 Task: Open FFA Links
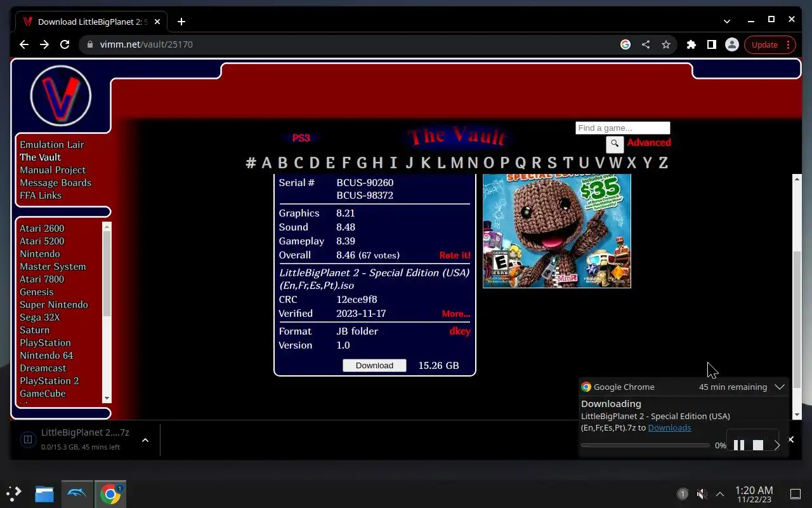tap(41, 196)
